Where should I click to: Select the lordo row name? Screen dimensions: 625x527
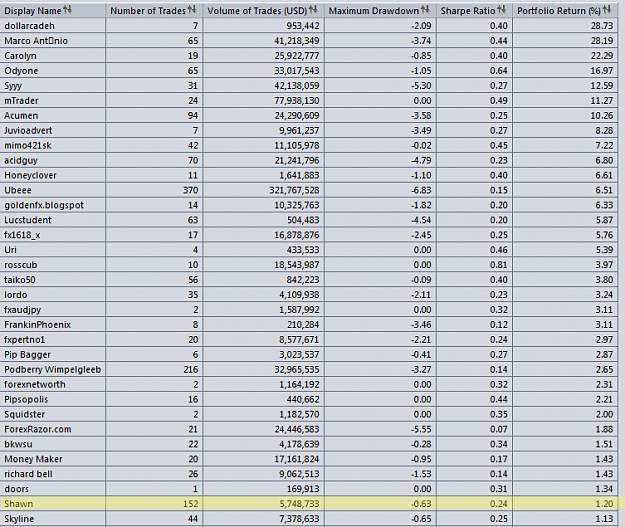[x=16, y=295]
